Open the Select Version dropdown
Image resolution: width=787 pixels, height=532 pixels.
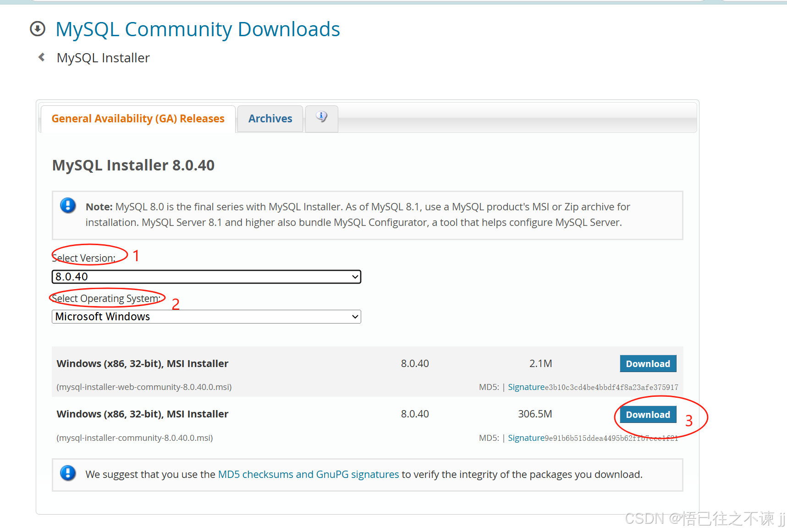coord(206,276)
